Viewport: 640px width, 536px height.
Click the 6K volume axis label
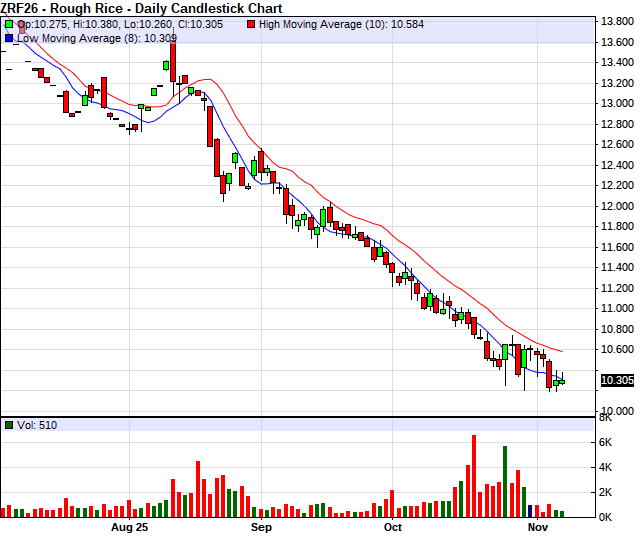coord(607,442)
